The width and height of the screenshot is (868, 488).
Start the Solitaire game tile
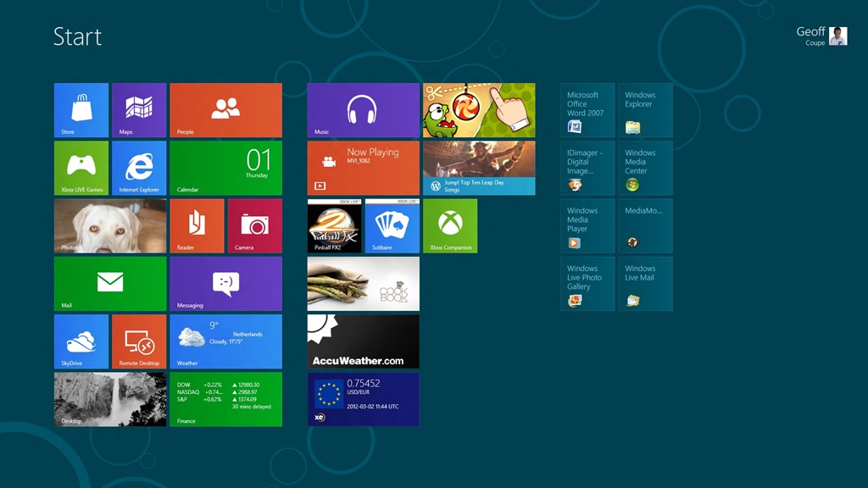tap(392, 225)
